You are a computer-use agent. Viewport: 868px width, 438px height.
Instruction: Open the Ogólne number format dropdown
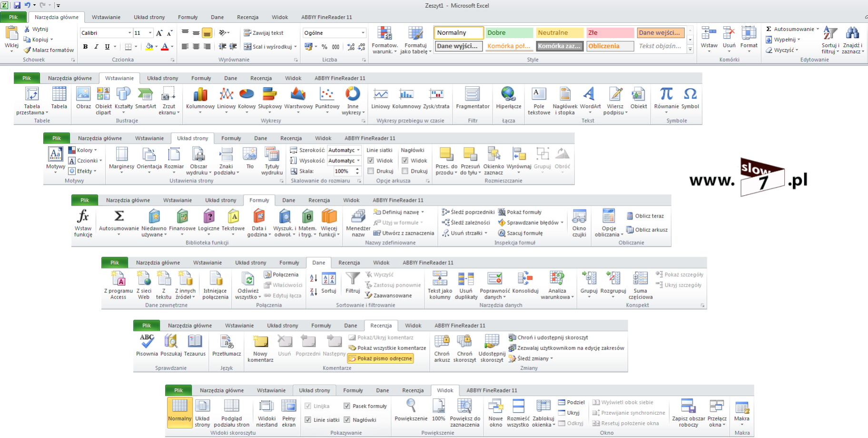(363, 33)
